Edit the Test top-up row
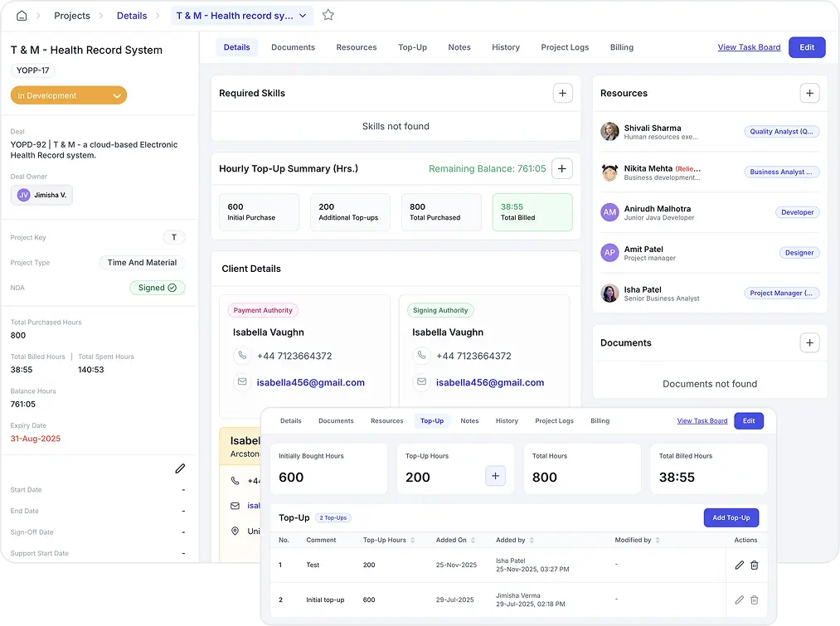Screen dimensions: 840x626 739,565
